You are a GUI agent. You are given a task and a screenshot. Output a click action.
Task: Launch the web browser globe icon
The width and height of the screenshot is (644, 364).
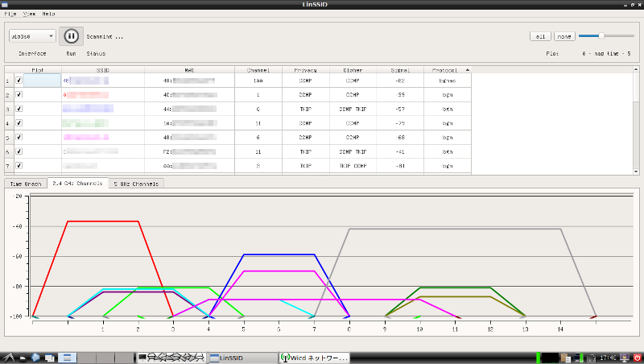click(x=35, y=358)
